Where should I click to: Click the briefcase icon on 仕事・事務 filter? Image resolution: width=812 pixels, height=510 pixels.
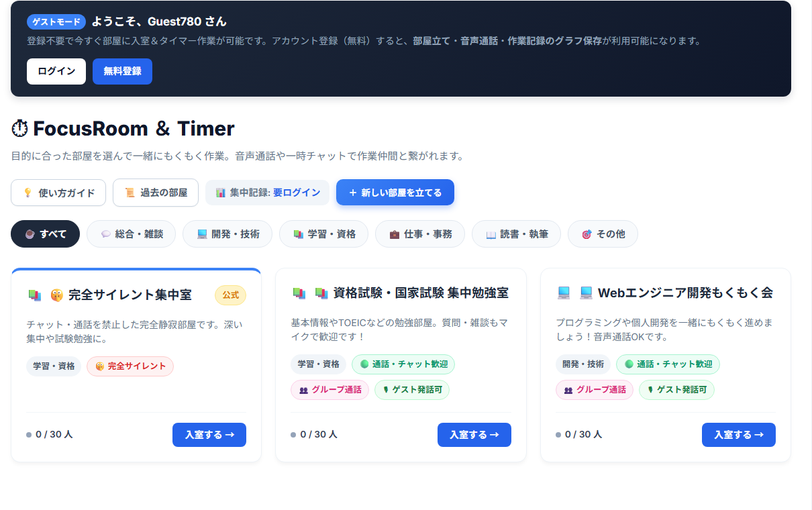click(395, 234)
